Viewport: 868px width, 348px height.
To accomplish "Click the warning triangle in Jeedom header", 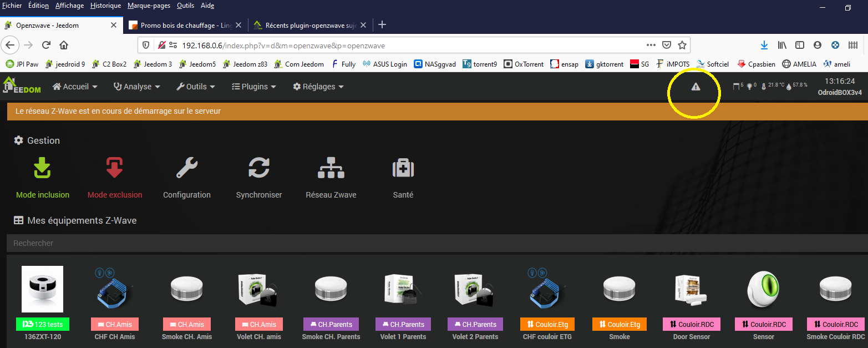I will pos(696,87).
